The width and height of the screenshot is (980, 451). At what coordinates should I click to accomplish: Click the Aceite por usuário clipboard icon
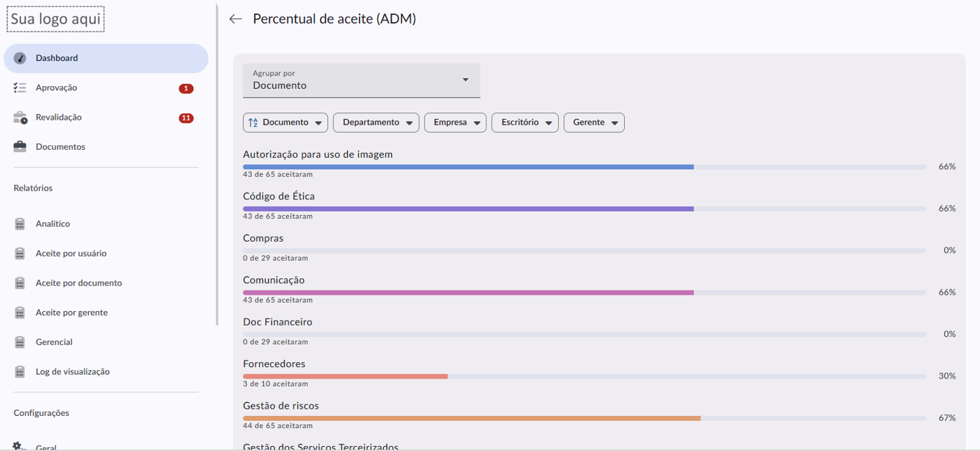[x=20, y=253]
